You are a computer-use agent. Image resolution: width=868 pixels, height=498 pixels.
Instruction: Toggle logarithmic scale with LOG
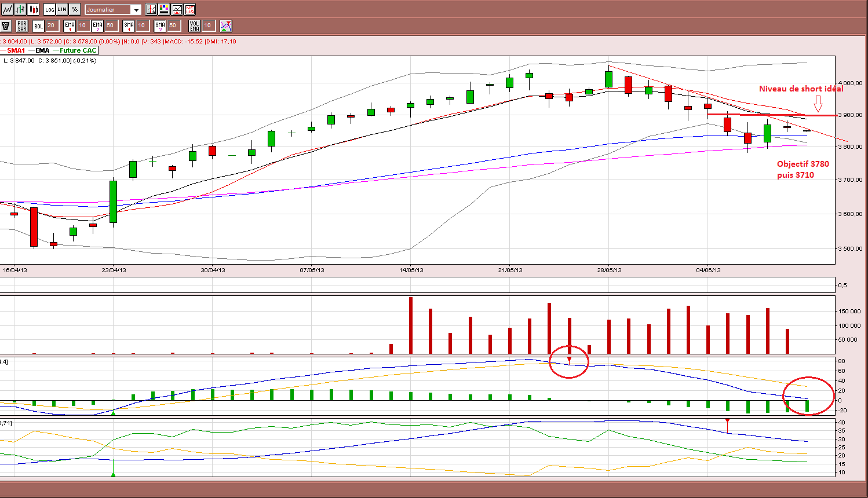tap(50, 9)
